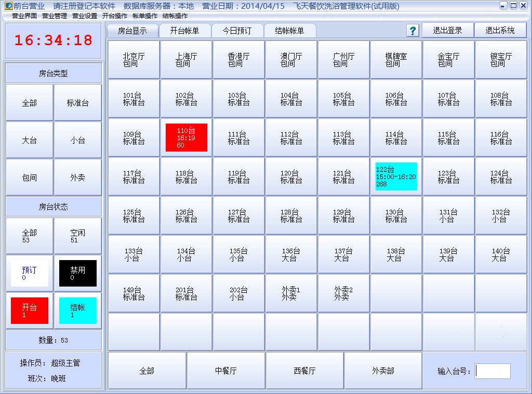
Task: Click the app icon in the title bar
Action: click(8, 6)
